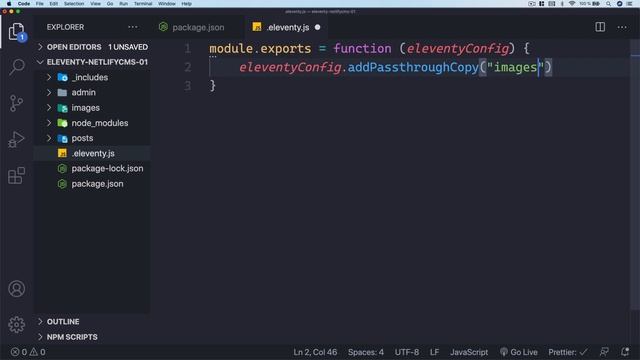
Task: Open the Search view in activity bar
Action: (16, 67)
